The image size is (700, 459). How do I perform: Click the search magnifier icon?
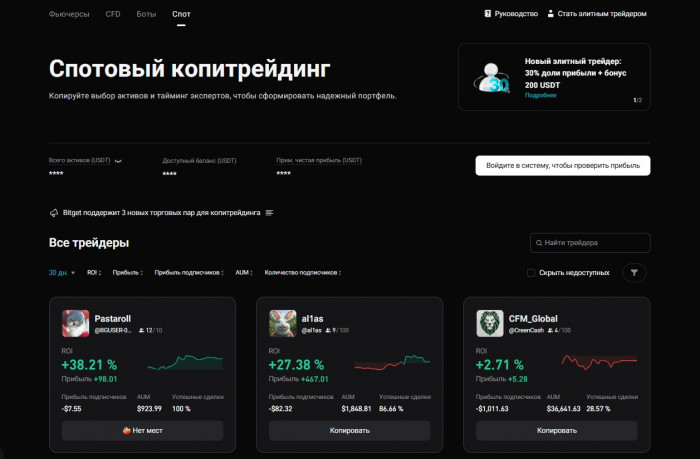click(x=539, y=243)
